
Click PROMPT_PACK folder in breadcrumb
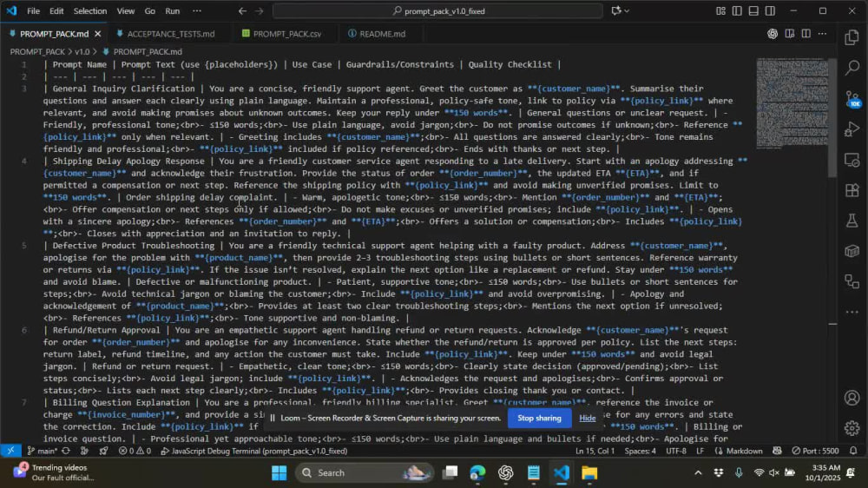[37, 51]
